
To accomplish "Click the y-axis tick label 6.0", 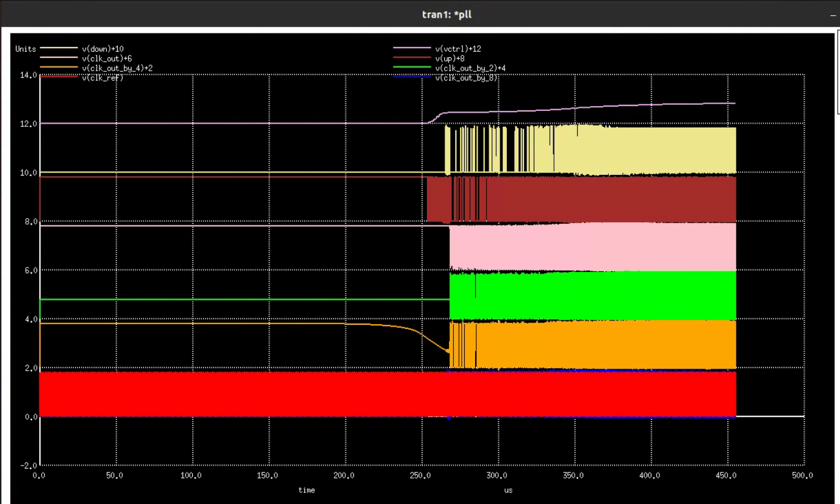I will click(x=32, y=270).
